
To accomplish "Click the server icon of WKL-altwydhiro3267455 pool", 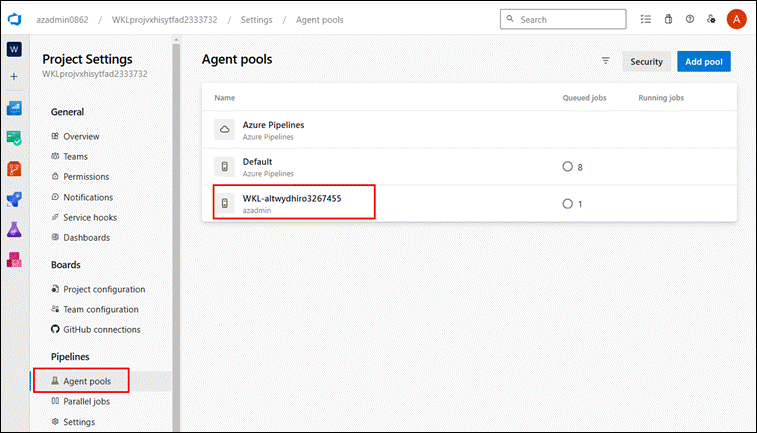I will click(224, 203).
